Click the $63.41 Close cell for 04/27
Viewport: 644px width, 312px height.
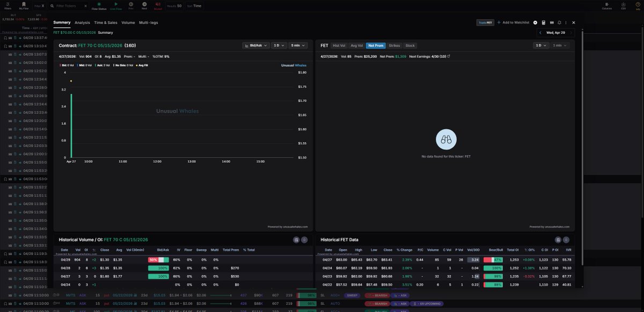click(387, 259)
